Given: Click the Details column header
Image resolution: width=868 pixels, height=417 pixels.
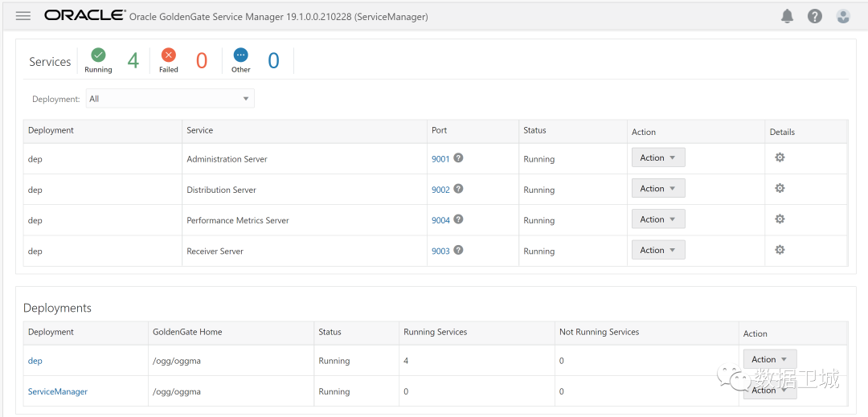Looking at the screenshot, I should (x=782, y=132).
